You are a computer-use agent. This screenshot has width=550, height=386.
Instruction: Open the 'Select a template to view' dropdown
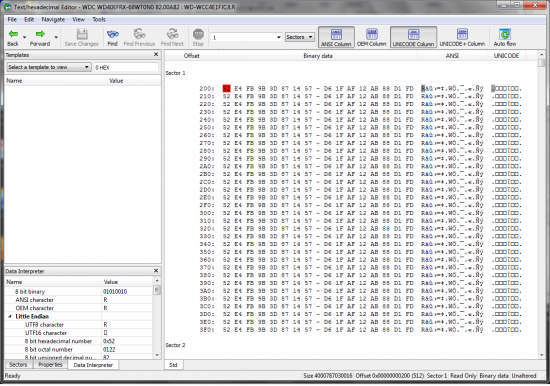[x=49, y=67]
